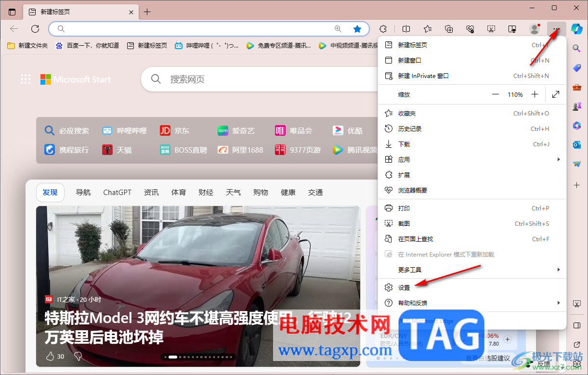Like the Tesla article thumbs-up
This screenshot has width=588, height=375.
click(50, 356)
